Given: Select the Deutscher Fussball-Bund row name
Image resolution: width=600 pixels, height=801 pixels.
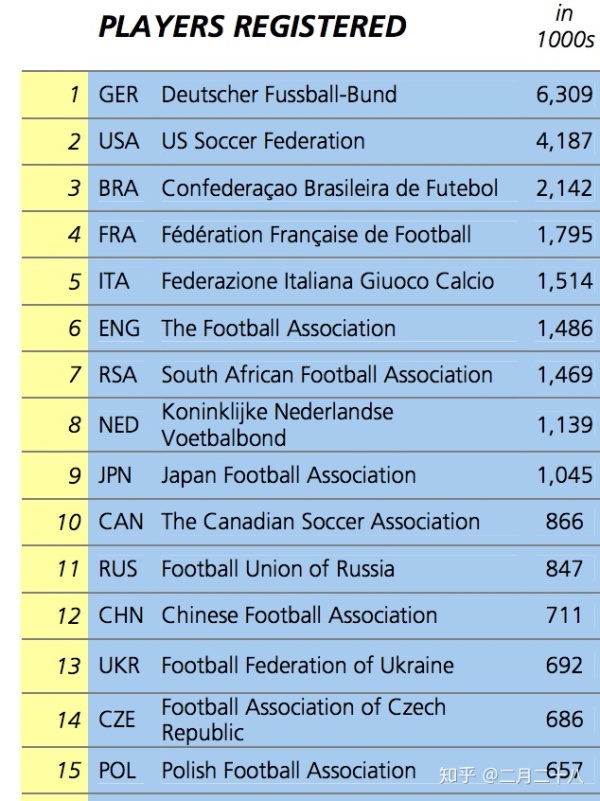Looking at the screenshot, I should pos(279,95).
